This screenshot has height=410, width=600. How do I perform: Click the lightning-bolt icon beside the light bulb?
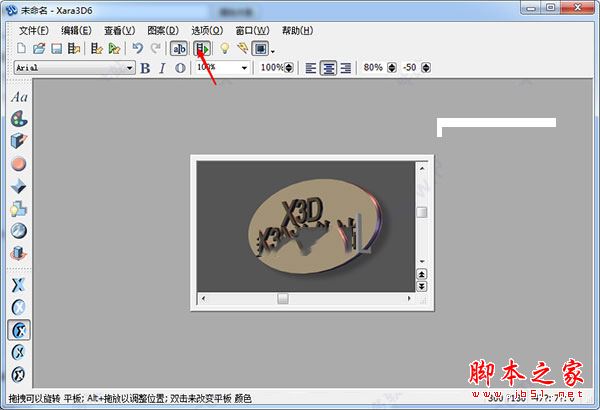242,49
